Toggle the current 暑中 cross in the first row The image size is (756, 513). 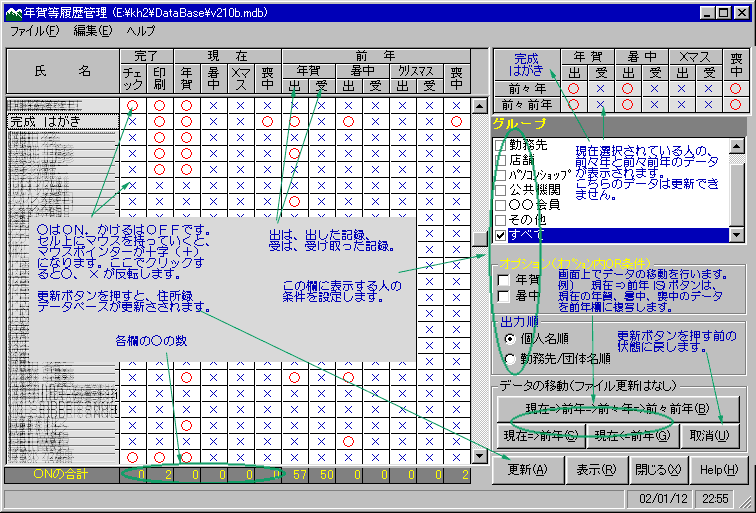point(213,105)
